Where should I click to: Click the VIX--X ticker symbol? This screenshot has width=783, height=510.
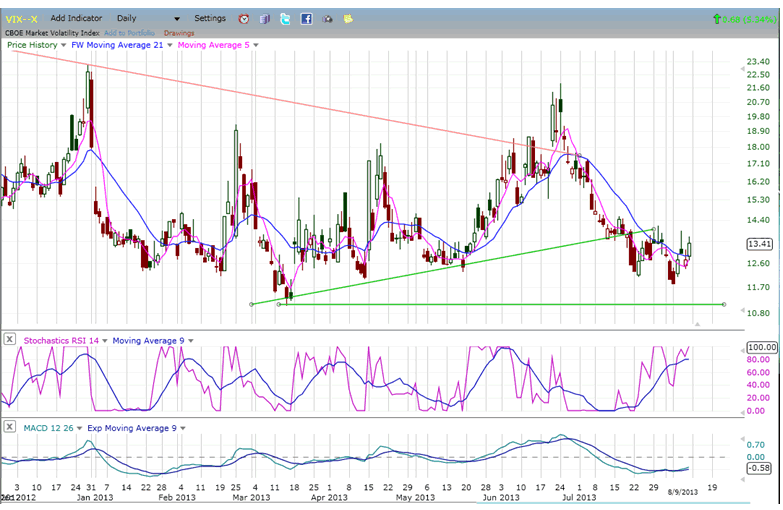pyautogui.click(x=21, y=19)
